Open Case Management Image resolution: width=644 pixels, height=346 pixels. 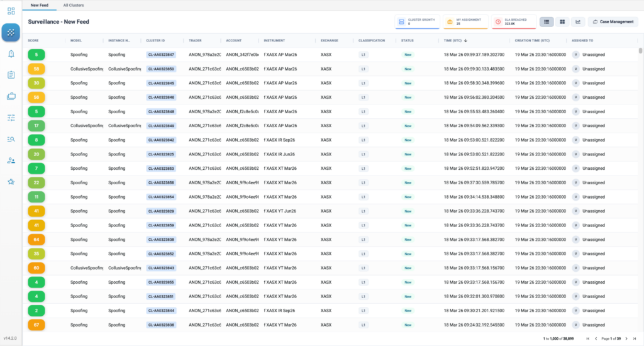point(613,22)
